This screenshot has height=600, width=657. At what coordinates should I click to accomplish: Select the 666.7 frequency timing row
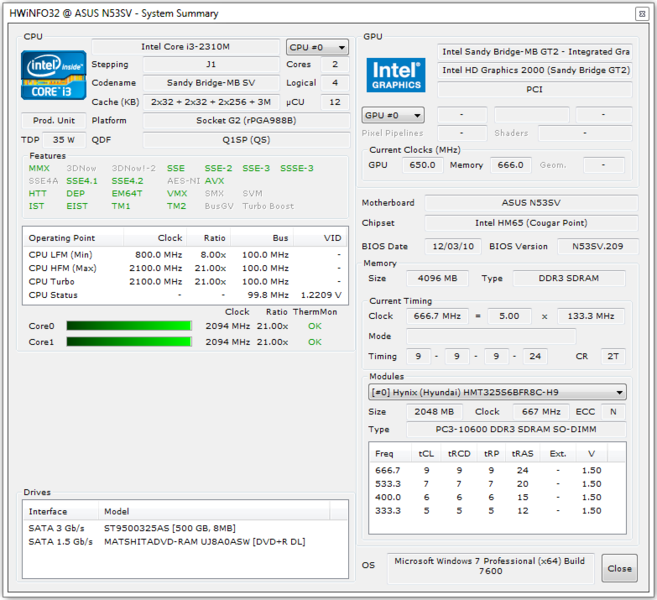click(x=497, y=470)
